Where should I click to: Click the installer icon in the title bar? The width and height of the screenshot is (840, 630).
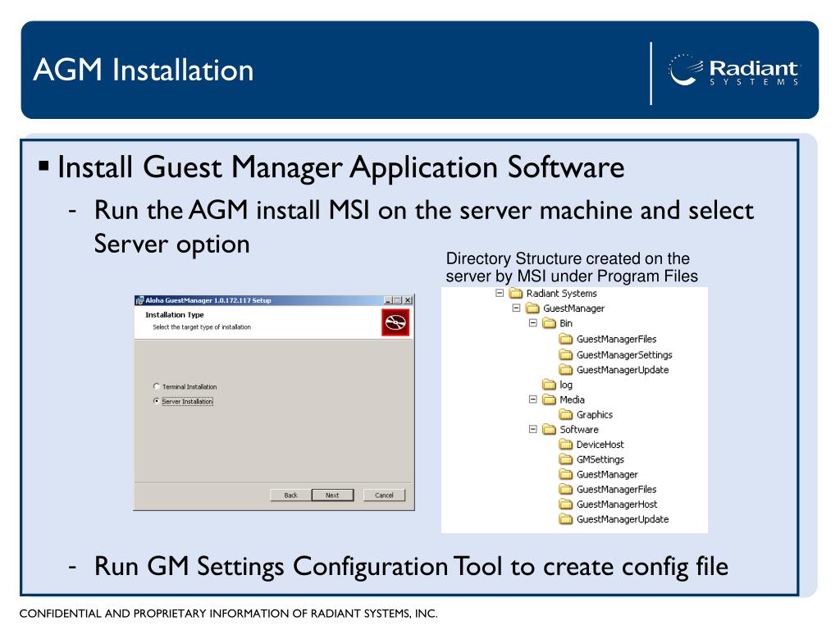[139, 300]
